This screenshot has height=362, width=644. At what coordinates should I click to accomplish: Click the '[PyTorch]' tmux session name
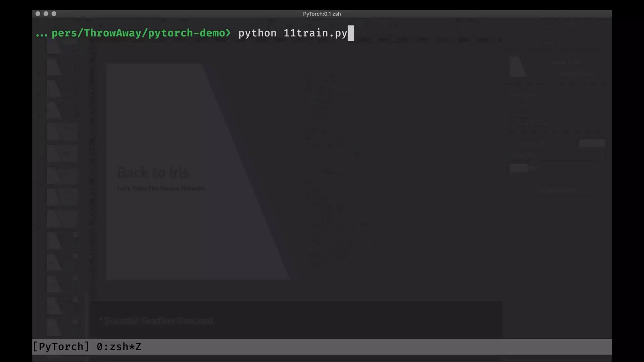pyautogui.click(x=61, y=347)
